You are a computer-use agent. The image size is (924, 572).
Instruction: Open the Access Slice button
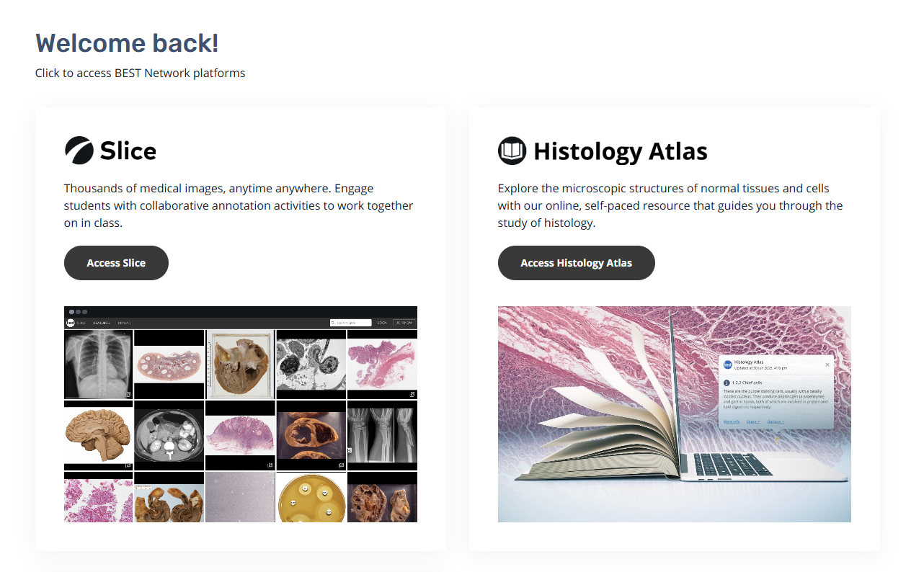click(116, 263)
